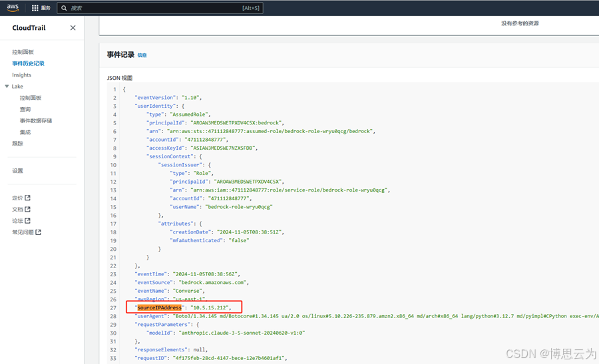Open the 论坛 forum link
599x364 pixels.
17,221
